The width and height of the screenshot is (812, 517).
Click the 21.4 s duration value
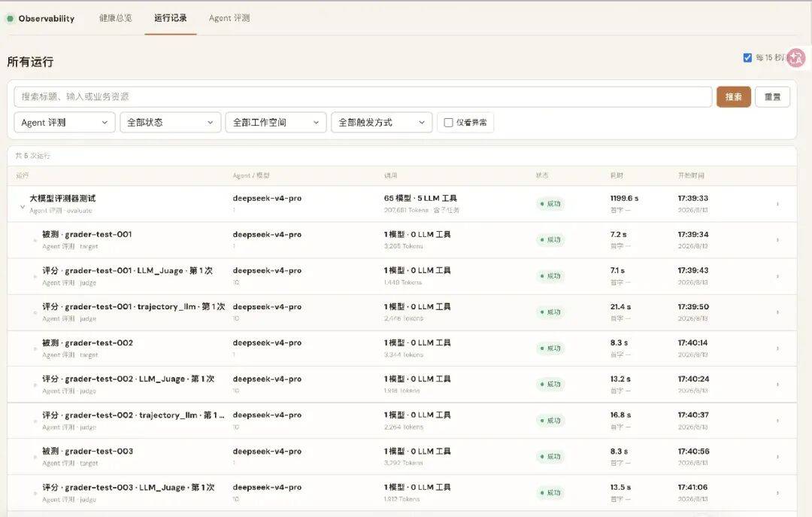620,306
